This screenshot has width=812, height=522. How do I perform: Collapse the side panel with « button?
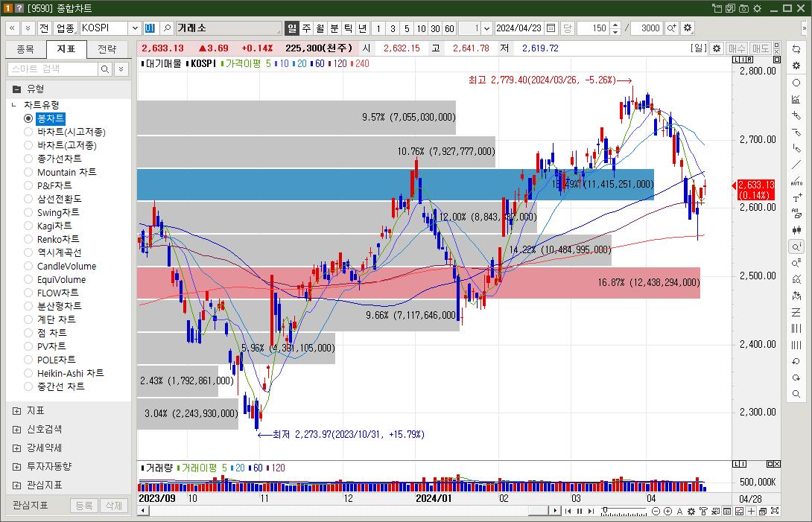coord(13,28)
